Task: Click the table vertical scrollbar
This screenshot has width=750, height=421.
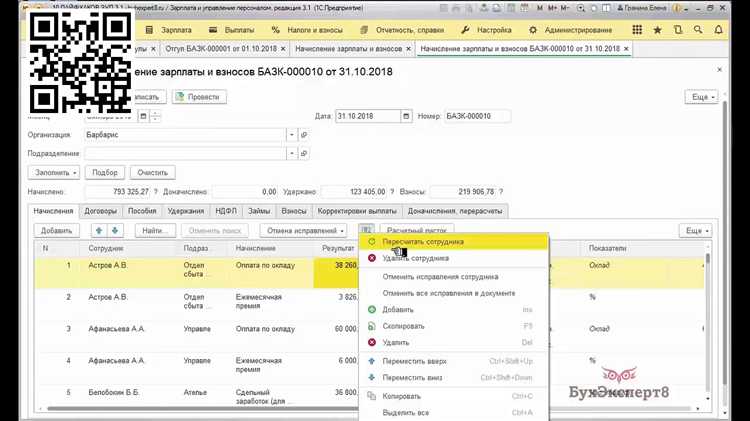Action: [707, 325]
